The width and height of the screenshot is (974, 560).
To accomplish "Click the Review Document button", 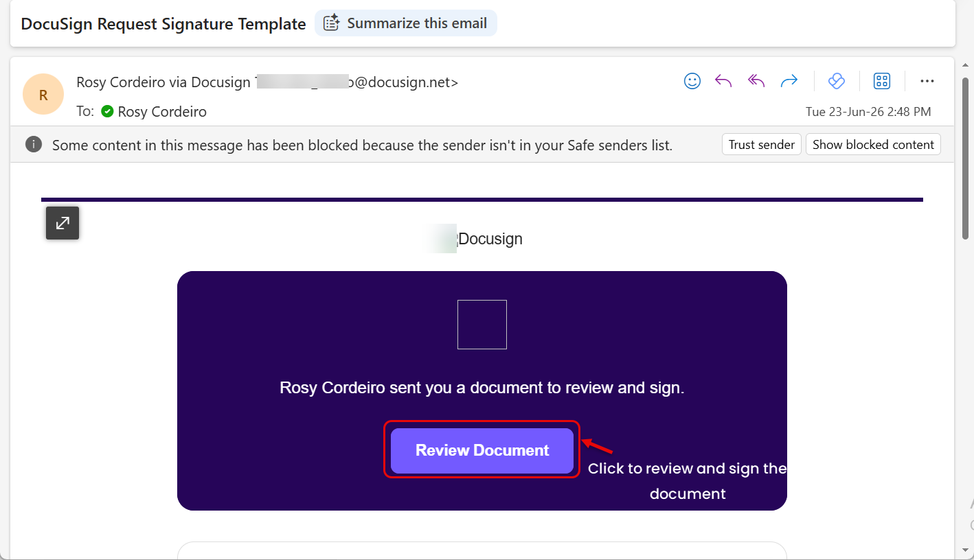I will click(x=482, y=451).
